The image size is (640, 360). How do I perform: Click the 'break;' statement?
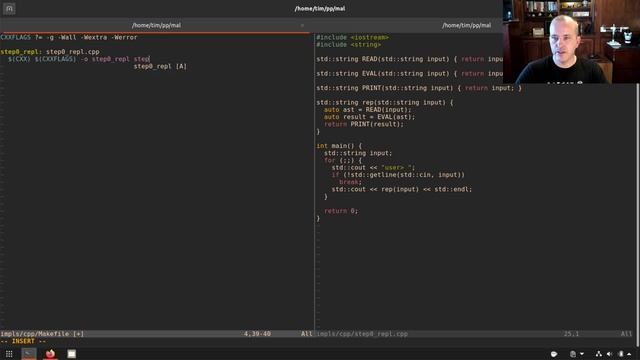tap(350, 182)
